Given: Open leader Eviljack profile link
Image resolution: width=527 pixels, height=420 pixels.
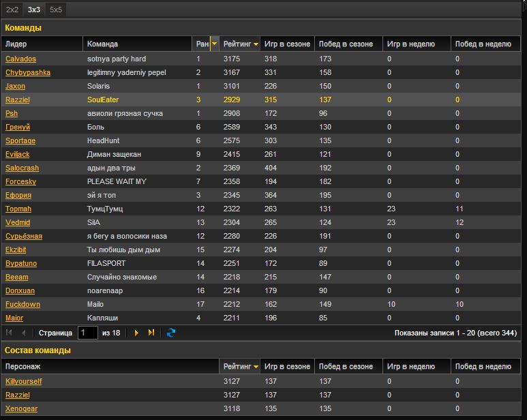Looking at the screenshot, I should 18,154.
